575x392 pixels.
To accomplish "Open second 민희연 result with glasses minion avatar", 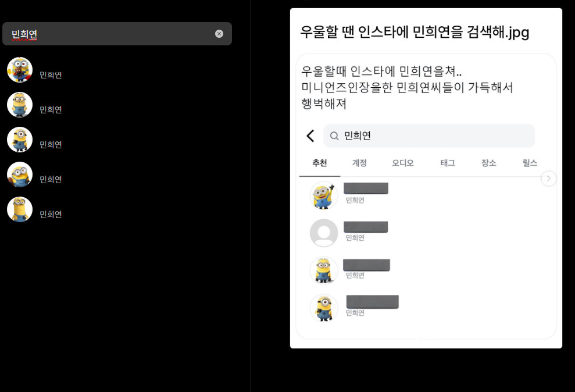I will point(20,105).
